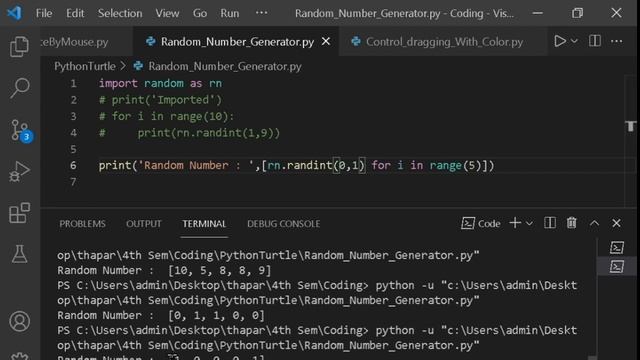Close the bottom panel
Image resolution: width=640 pixels, height=360 pixels.
point(616,223)
